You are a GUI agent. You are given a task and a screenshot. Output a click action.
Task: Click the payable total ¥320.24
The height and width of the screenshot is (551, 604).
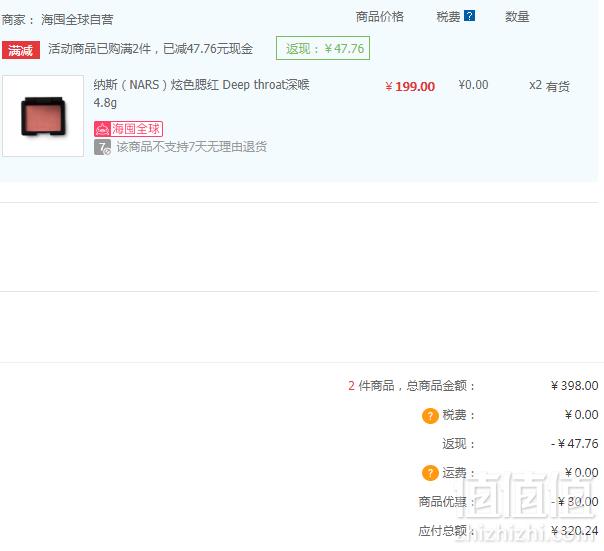(574, 531)
